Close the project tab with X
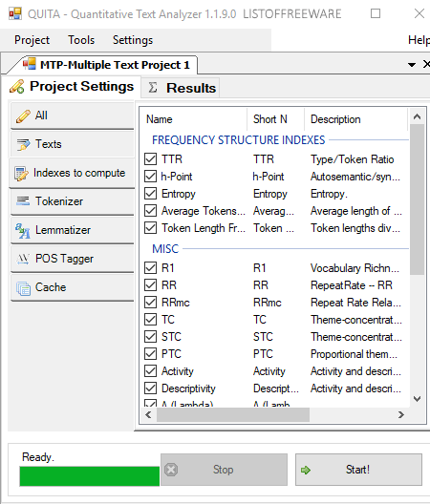This screenshot has height=504, width=430. [x=426, y=64]
